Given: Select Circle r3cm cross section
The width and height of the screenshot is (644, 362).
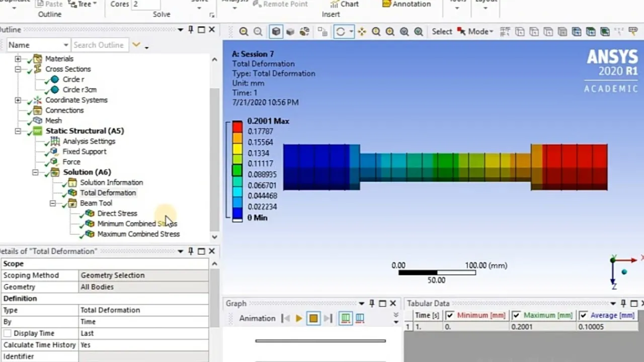Looking at the screenshot, I should [x=79, y=89].
